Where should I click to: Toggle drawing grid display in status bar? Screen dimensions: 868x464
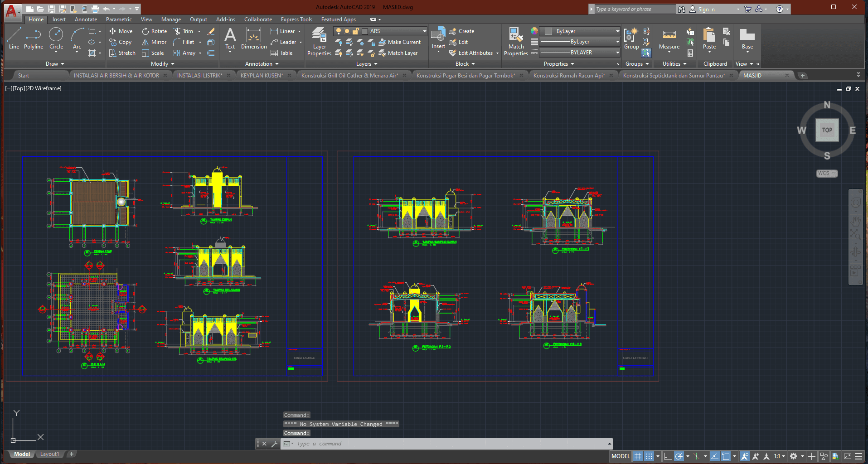(638, 456)
